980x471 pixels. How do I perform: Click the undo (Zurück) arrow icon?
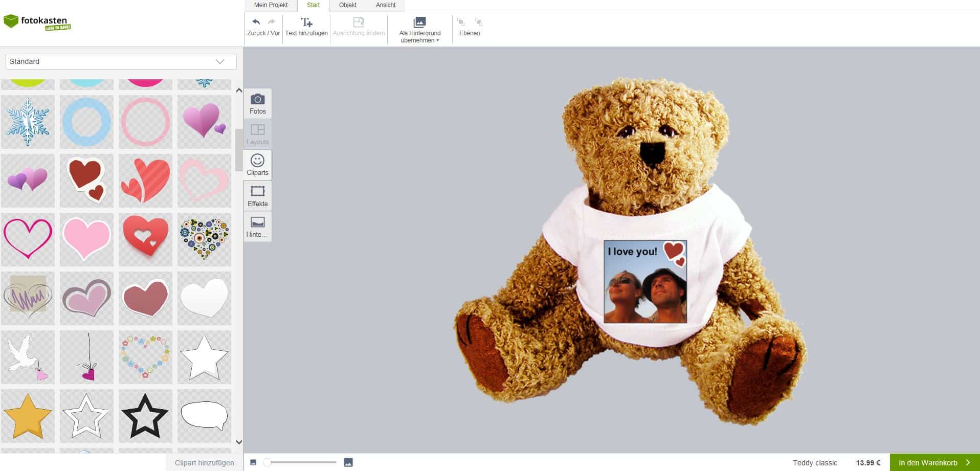(256, 22)
